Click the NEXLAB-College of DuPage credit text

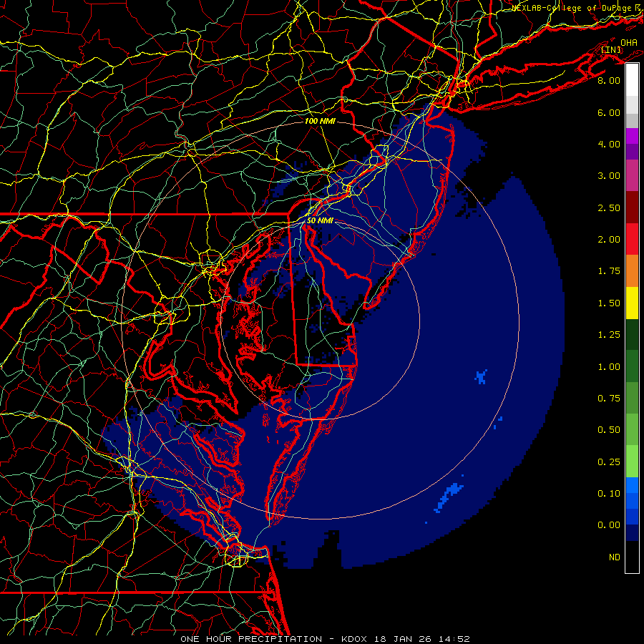[x=572, y=8]
